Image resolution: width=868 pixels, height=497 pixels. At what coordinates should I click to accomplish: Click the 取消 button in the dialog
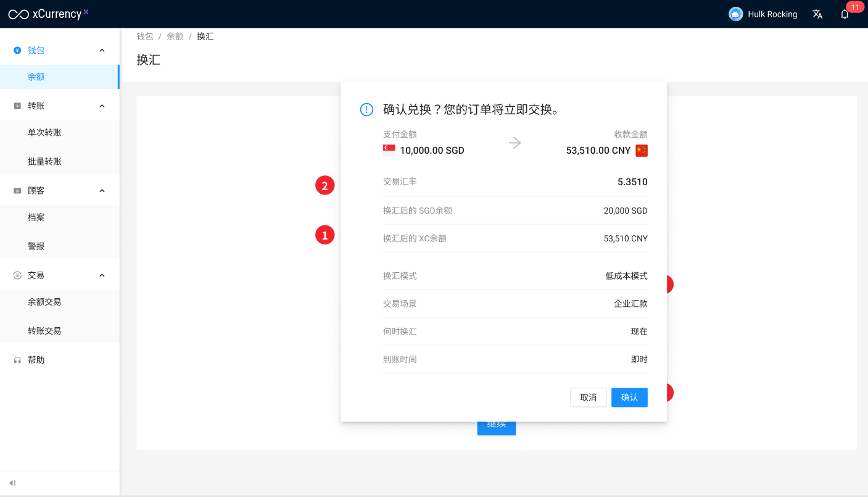tap(588, 398)
